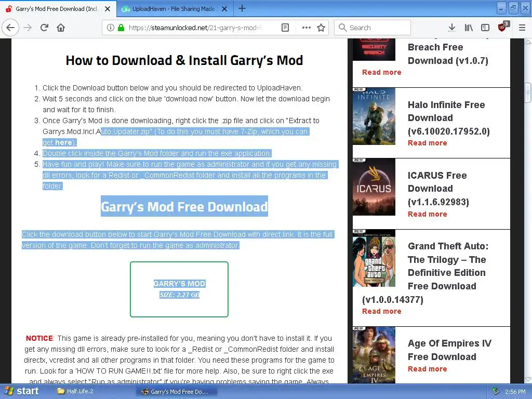Close the Garry's Mod Free Download tab
The image size is (532, 399).
click(108, 9)
